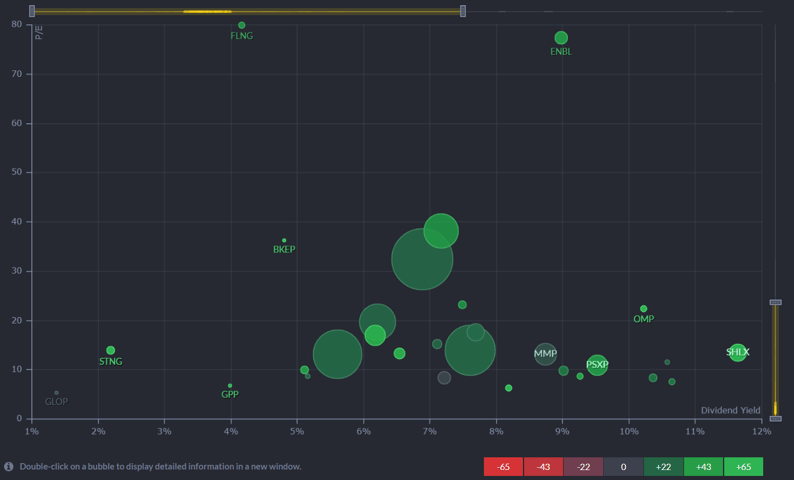This screenshot has height=480, width=794.
Task: Click left handle of horizontal range slider
Action: pos(32,11)
